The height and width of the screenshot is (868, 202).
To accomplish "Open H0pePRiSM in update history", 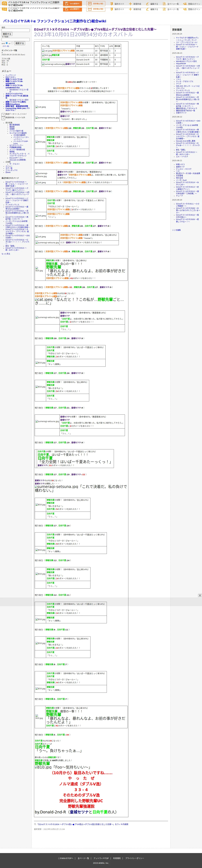I will [181, 63].
